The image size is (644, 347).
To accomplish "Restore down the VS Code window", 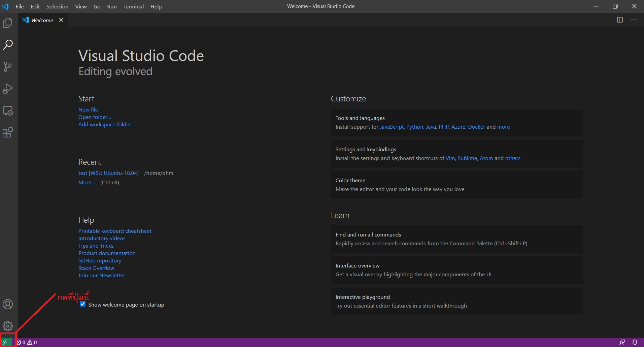I will 615,6.
